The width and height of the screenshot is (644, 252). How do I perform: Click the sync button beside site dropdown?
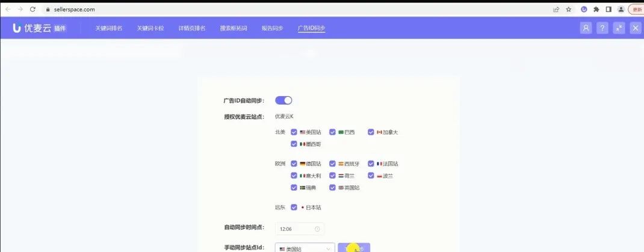point(354,248)
